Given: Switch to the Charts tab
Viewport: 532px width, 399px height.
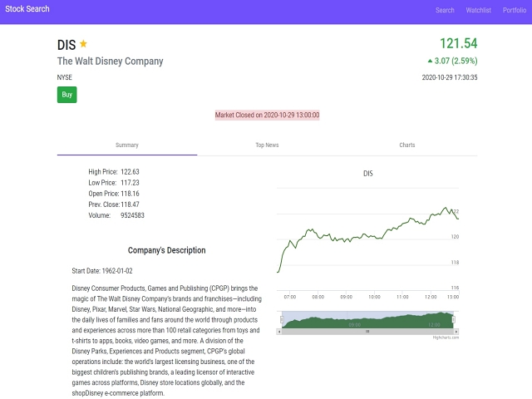Looking at the screenshot, I should point(407,145).
